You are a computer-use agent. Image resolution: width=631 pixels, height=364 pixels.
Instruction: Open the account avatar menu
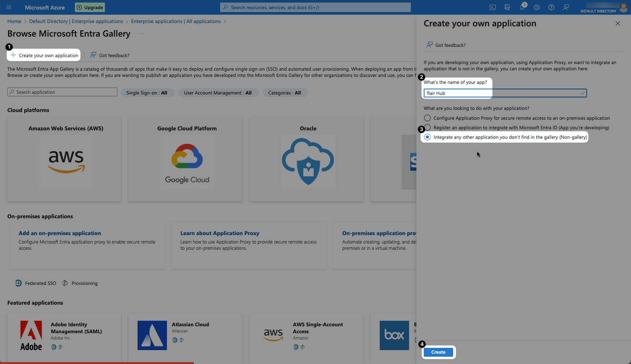pos(623,7)
